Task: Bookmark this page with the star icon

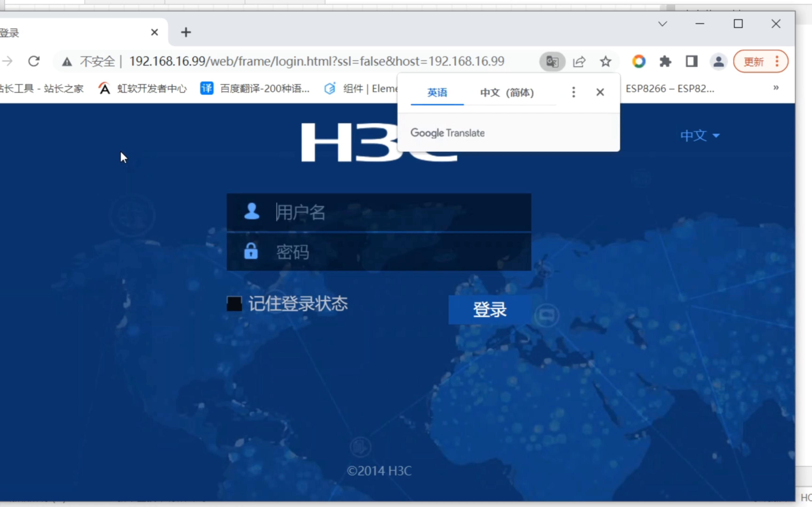Action: [606, 61]
